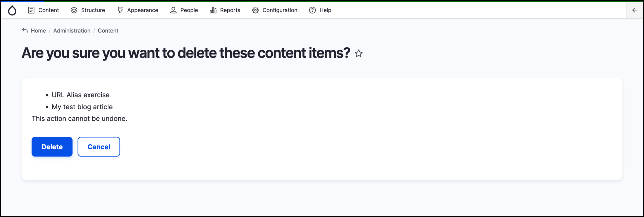Click the "My test blog article" list item
The width and height of the screenshot is (644, 217).
point(82,107)
